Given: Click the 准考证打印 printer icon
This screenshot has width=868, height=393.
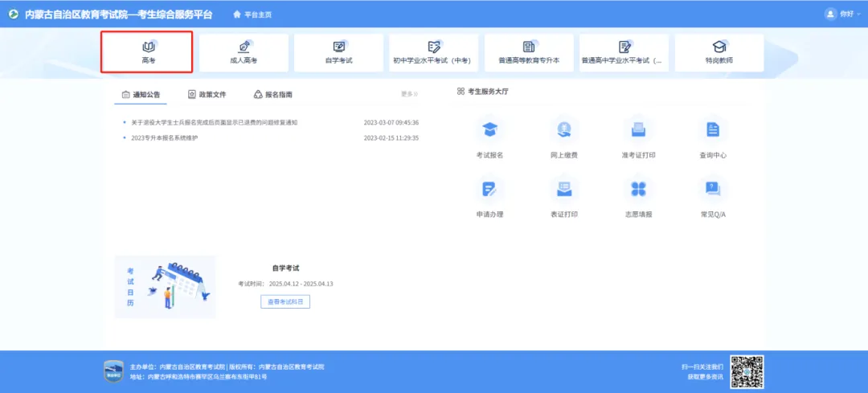Looking at the screenshot, I should click(638, 131).
